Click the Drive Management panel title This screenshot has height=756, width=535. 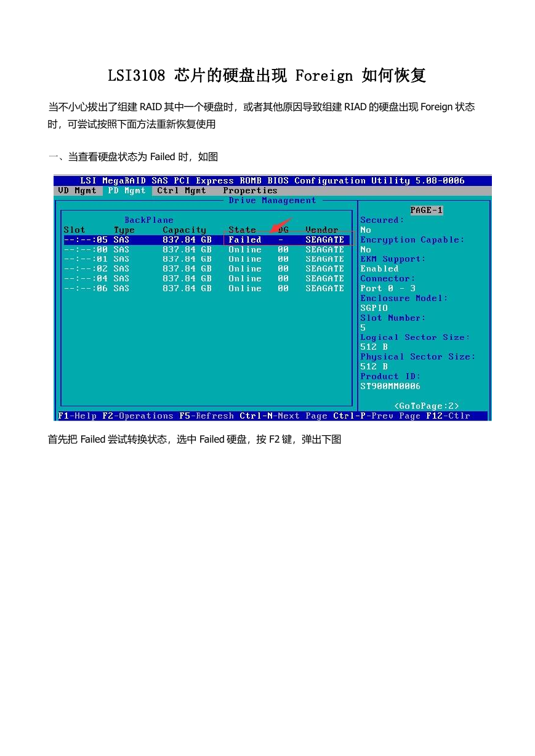(272, 200)
